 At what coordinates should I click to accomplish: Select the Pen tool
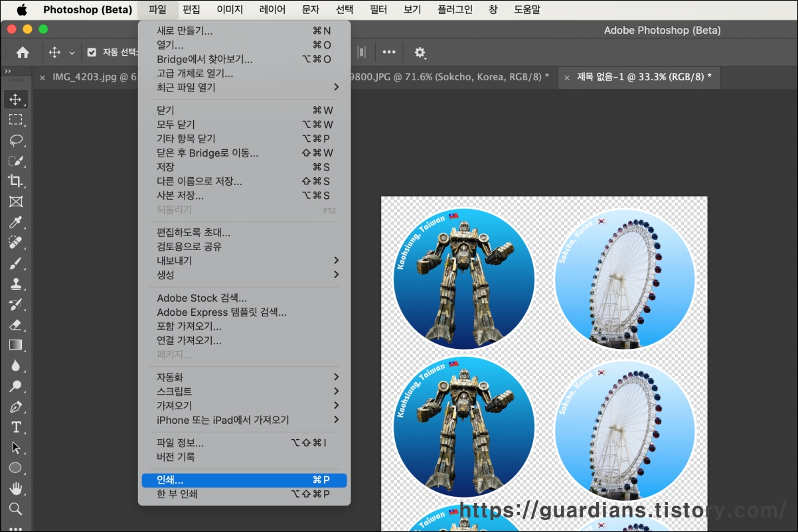[x=15, y=407]
